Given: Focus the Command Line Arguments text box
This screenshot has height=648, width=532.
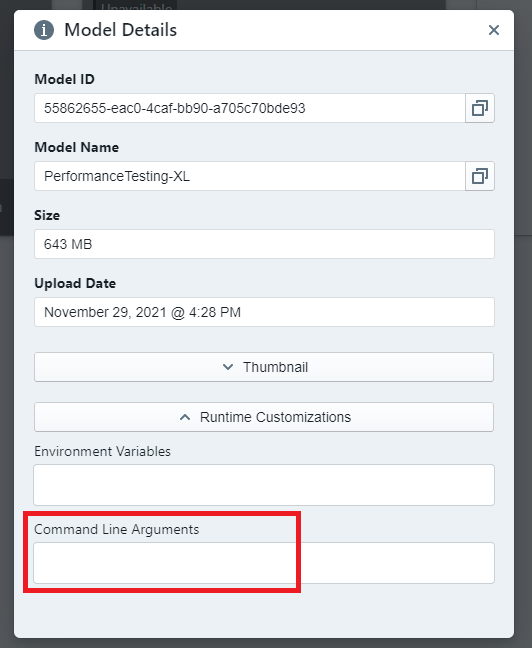Looking at the screenshot, I should point(264,563).
